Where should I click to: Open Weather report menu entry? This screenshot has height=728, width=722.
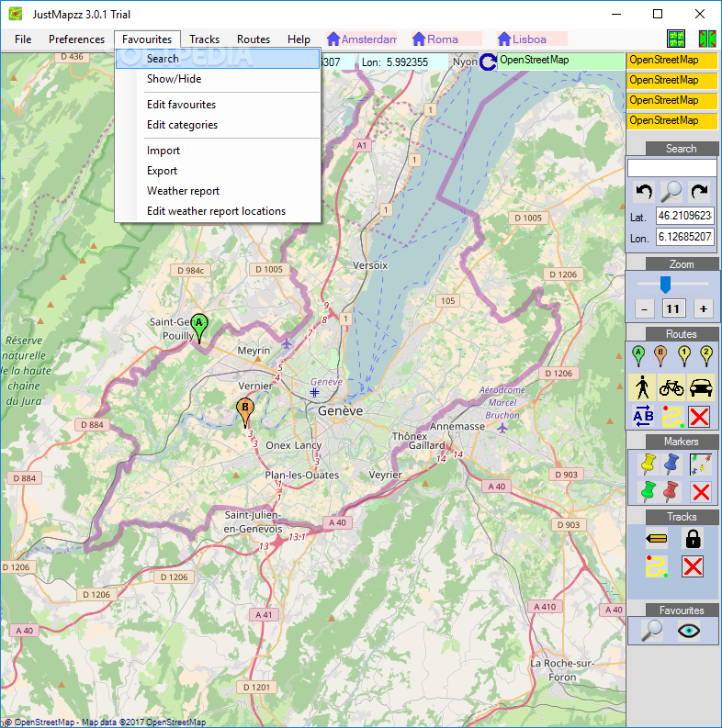(218, 191)
